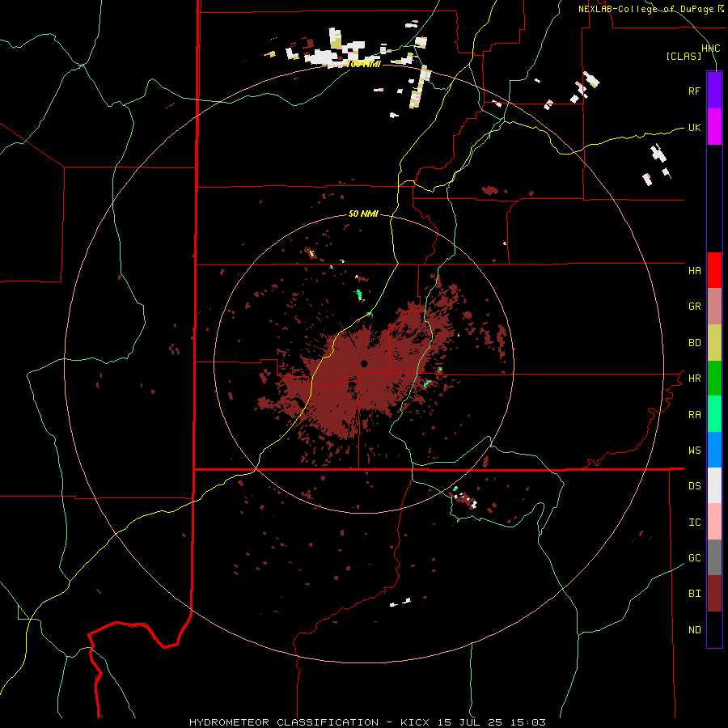Click the brown BI legend swatch
Screen dimensions: 728x728
point(714,594)
